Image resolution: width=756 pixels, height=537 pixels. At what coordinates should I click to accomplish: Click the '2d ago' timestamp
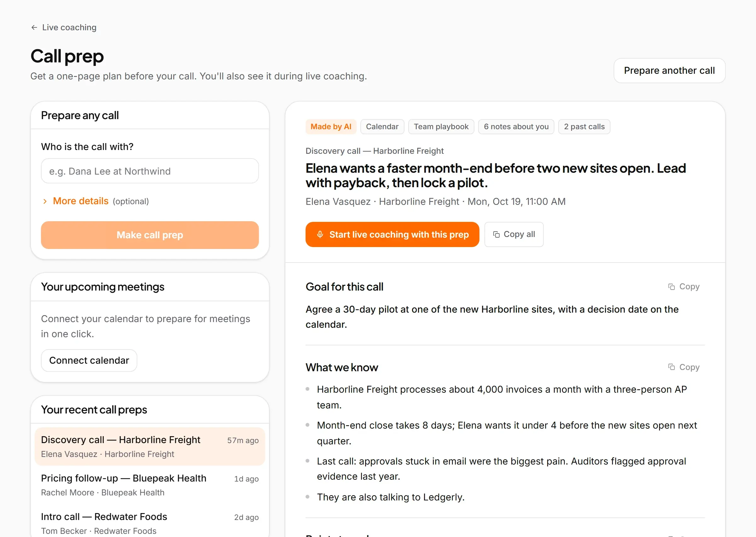pos(247,517)
